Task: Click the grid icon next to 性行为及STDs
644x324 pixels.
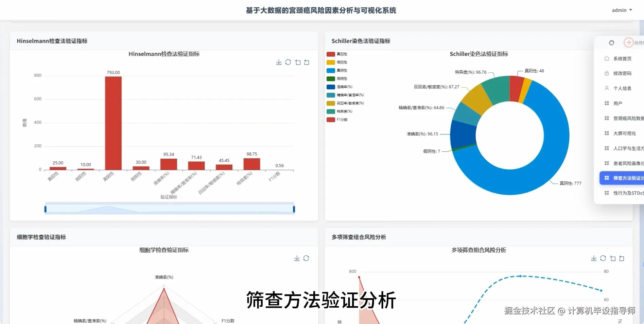Action: point(607,193)
